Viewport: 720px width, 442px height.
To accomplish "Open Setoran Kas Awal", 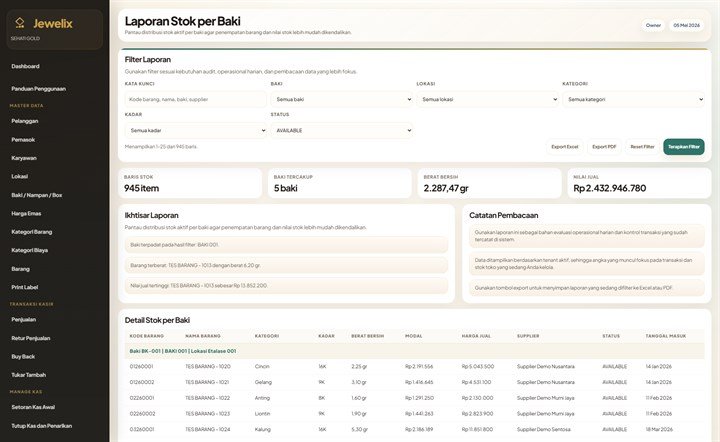I will click(x=33, y=407).
